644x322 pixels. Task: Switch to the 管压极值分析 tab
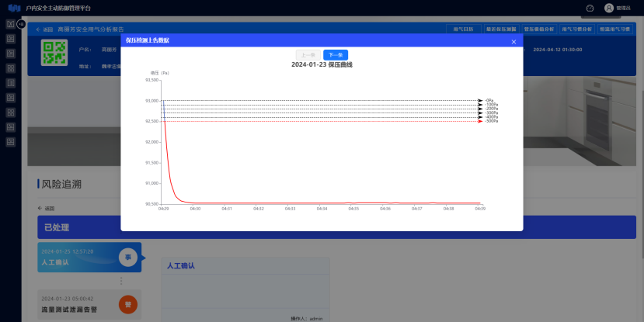coord(539,29)
